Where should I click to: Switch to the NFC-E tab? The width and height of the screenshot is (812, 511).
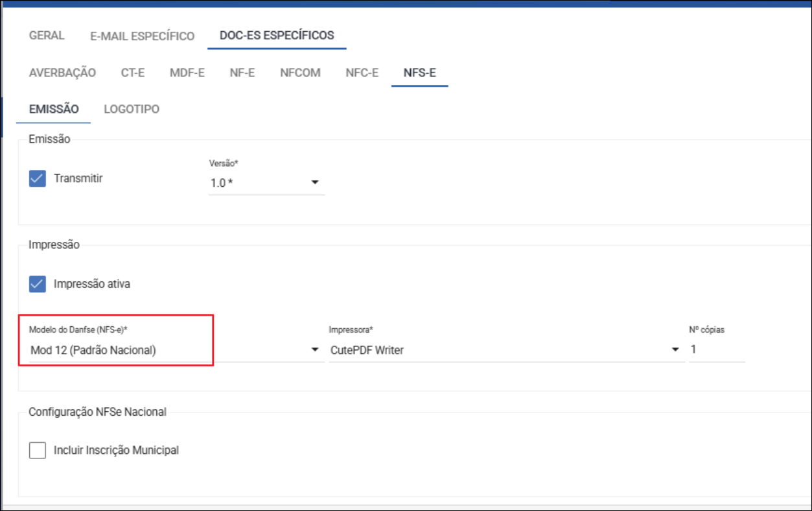(362, 73)
